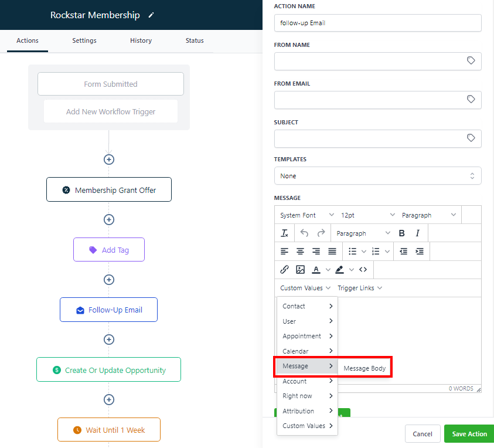Click the increase indent icon
Screen dimensions: 494x448
420,252
